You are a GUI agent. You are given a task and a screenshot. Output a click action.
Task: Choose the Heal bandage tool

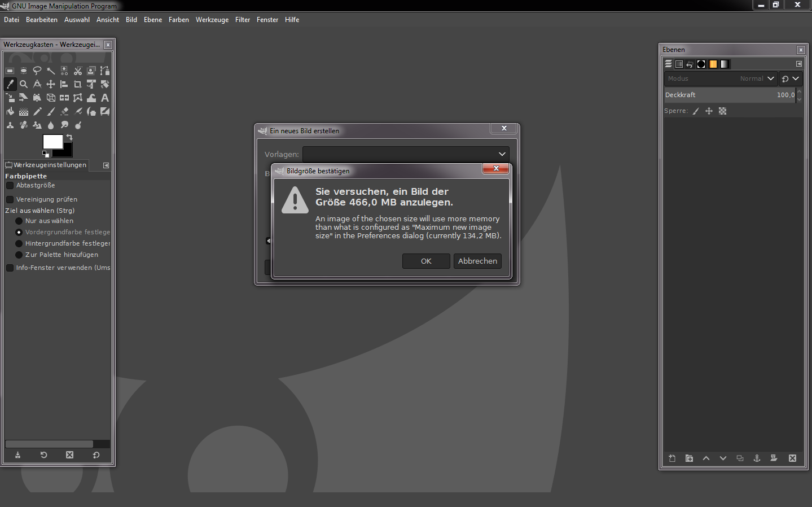click(24, 125)
